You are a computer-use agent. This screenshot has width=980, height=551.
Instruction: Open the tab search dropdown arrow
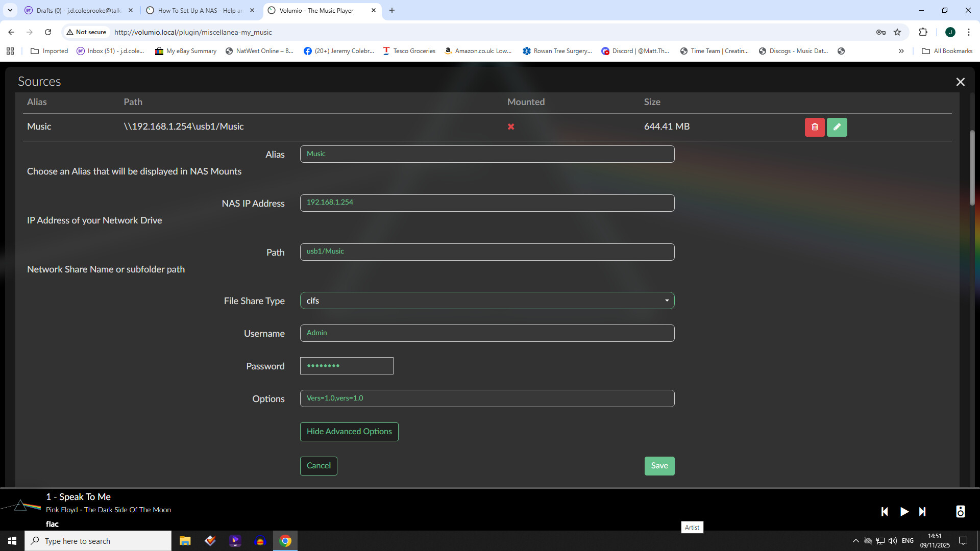10,10
